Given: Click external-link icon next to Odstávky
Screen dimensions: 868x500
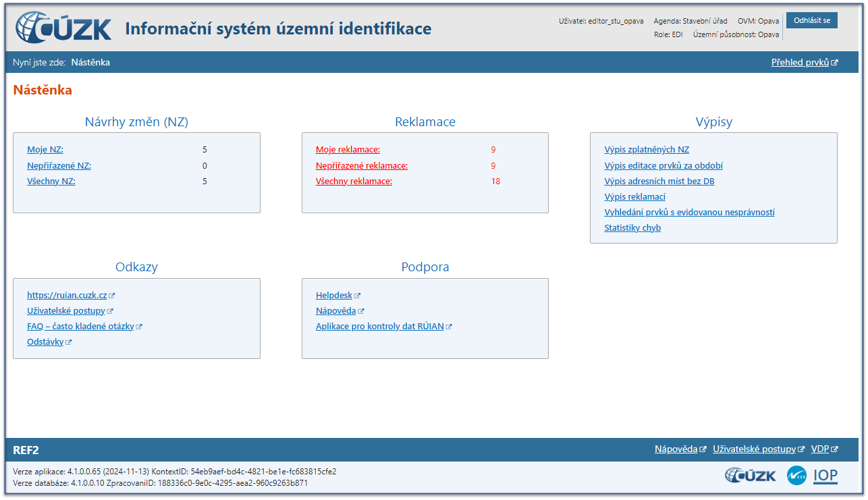Looking at the screenshot, I should coord(68,342).
